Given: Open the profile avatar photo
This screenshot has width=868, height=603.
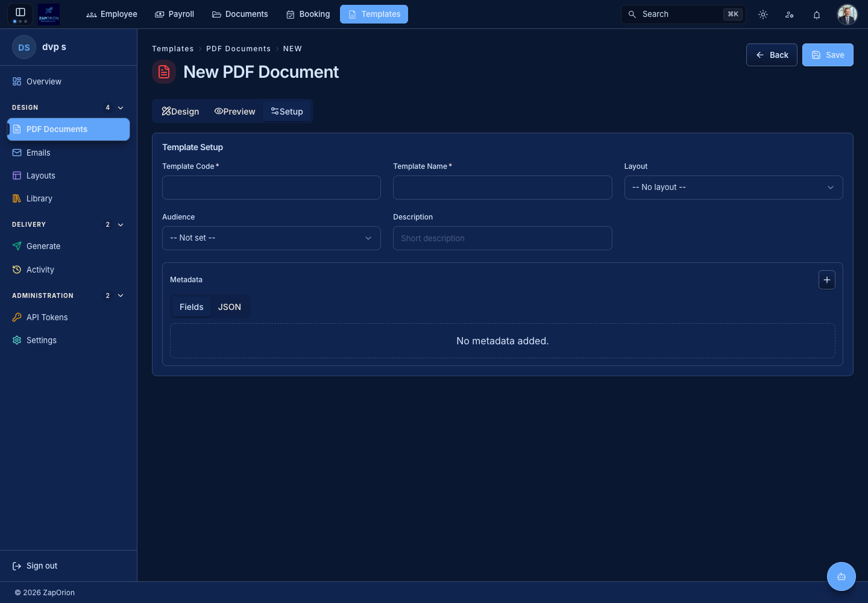Looking at the screenshot, I should tap(848, 14).
